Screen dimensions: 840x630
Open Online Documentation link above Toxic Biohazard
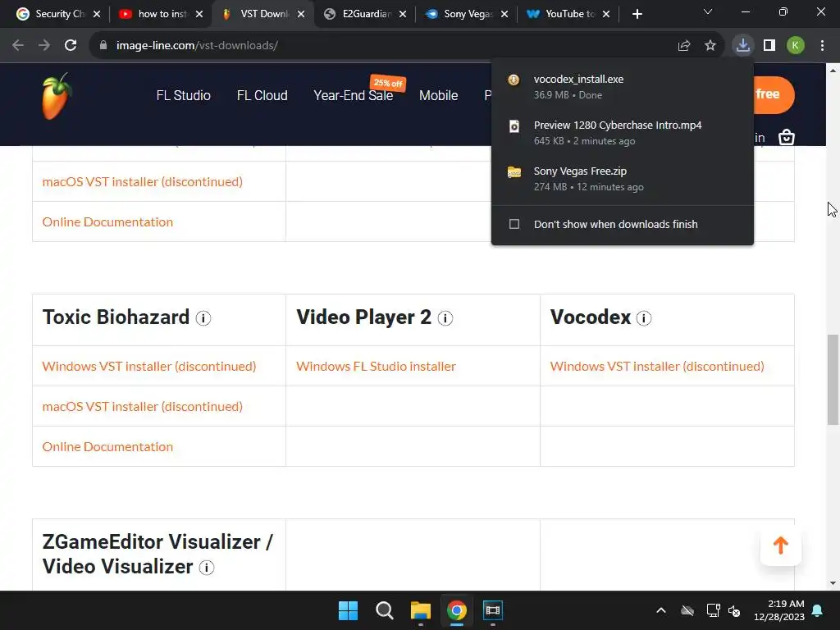(x=107, y=221)
